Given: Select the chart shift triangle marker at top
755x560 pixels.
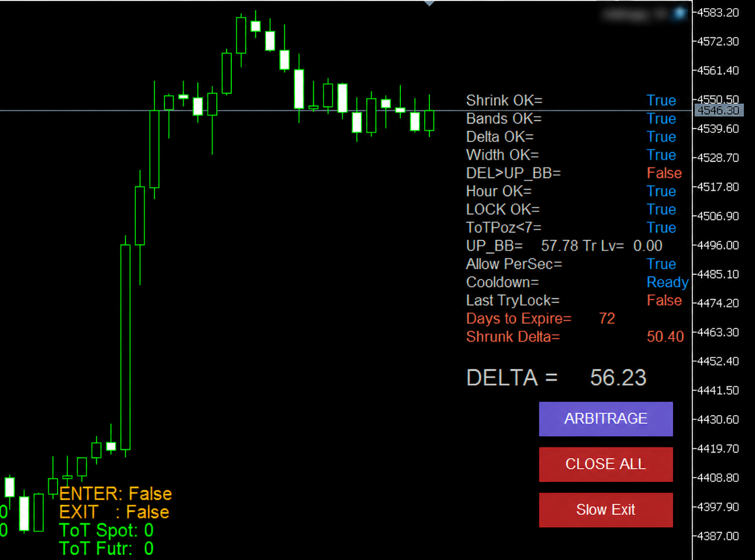Looking at the screenshot, I should [429, 3].
